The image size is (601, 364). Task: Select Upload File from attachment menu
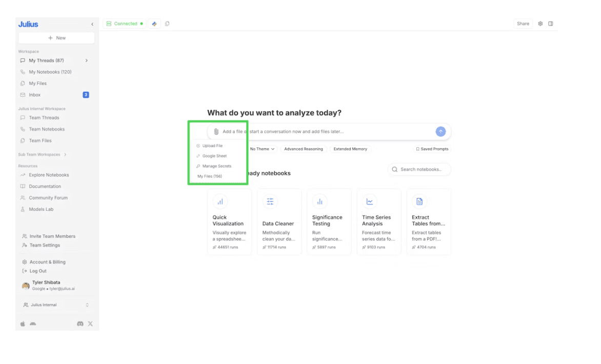point(212,145)
